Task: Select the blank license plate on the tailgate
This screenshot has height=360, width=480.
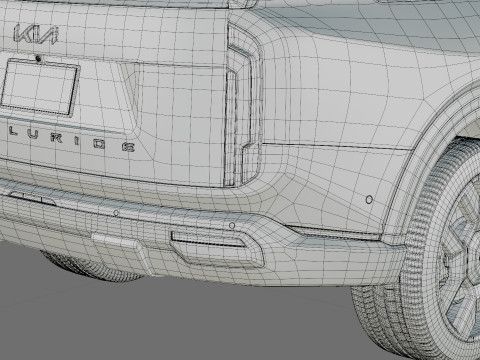Action: pos(40,87)
